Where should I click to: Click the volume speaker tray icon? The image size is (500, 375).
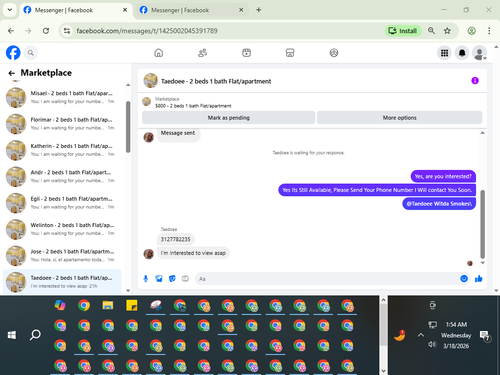(432, 344)
